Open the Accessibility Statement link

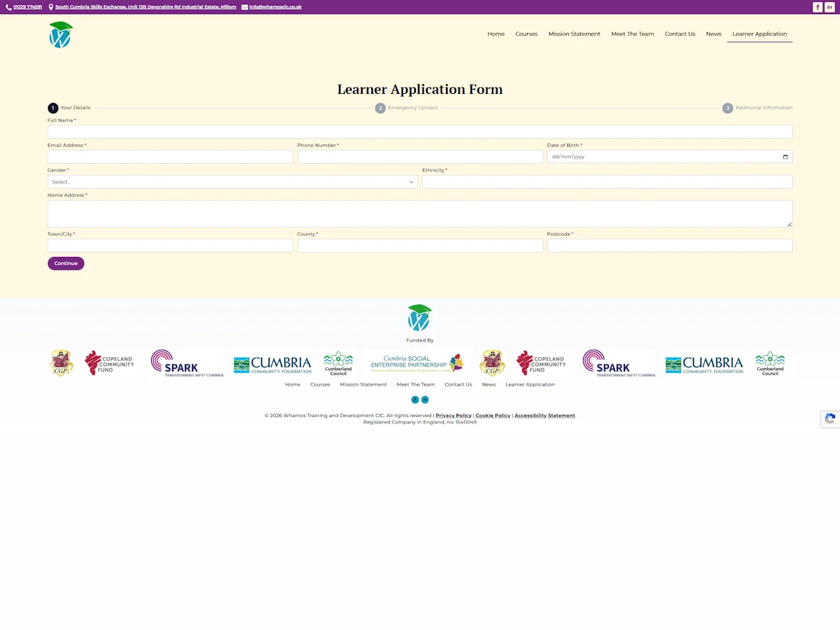545,415
